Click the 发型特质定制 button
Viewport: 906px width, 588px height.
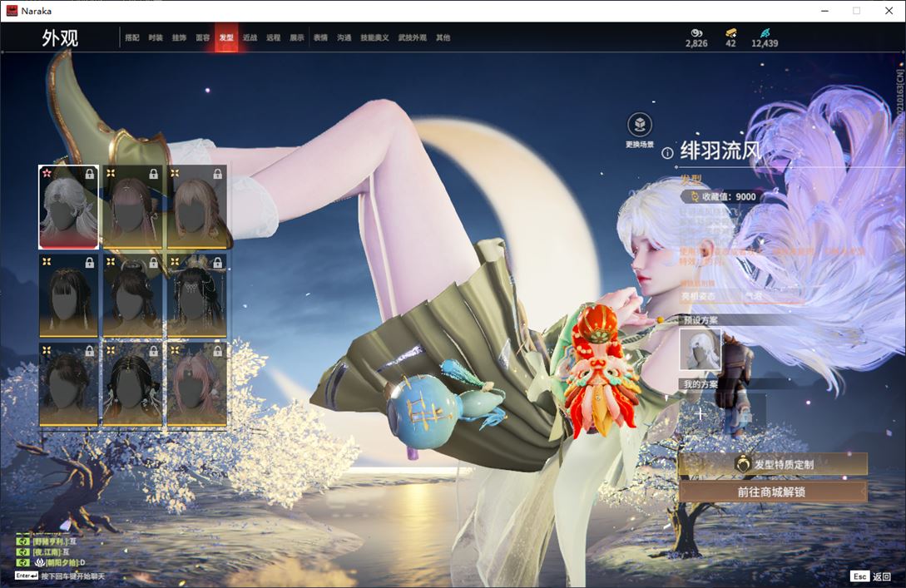coord(773,464)
